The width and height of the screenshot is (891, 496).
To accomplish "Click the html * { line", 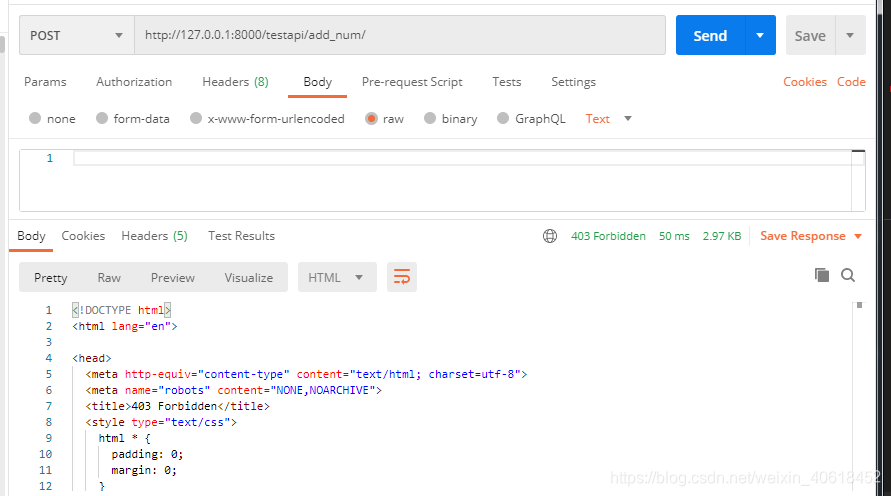I will [124, 438].
